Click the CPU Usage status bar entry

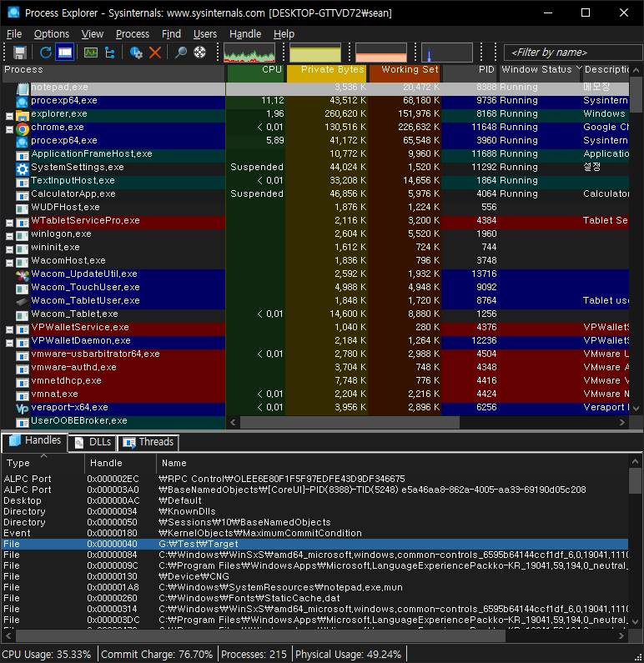click(x=47, y=655)
